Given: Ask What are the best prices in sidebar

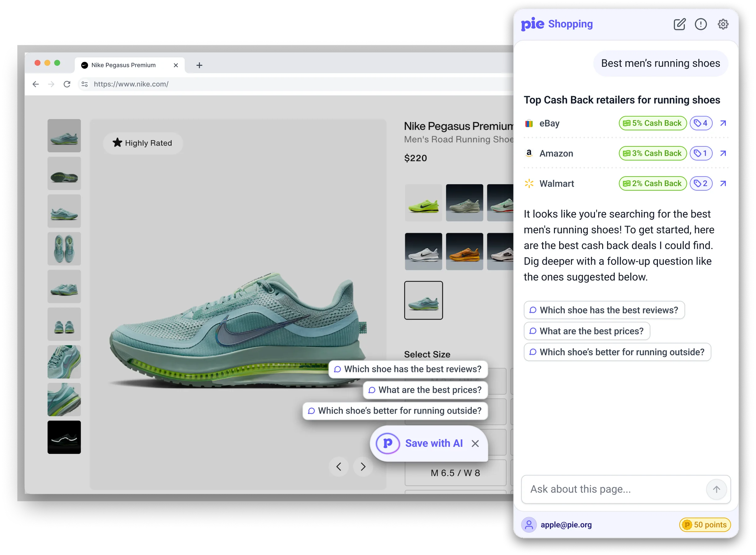Looking at the screenshot, I should point(587,331).
